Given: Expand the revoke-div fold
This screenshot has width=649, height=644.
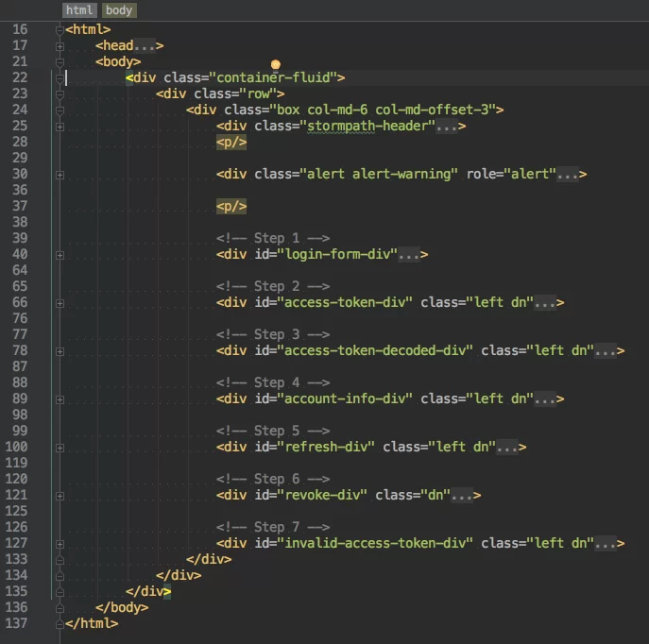Looking at the screenshot, I should [x=60, y=496].
